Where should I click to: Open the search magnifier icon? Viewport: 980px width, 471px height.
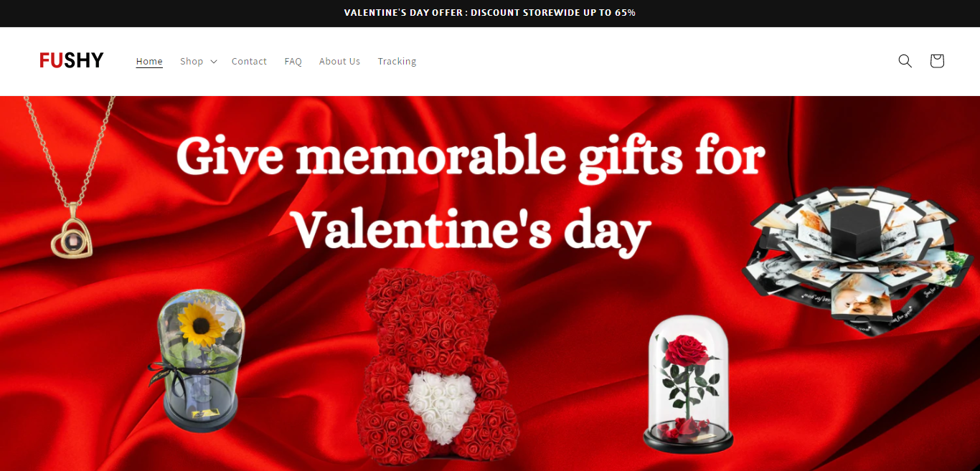click(x=905, y=61)
